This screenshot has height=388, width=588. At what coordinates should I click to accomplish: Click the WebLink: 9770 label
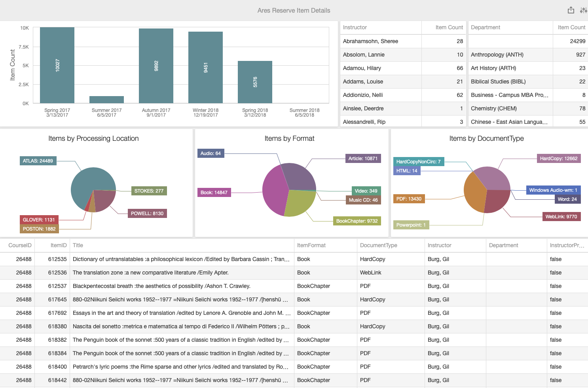click(561, 216)
